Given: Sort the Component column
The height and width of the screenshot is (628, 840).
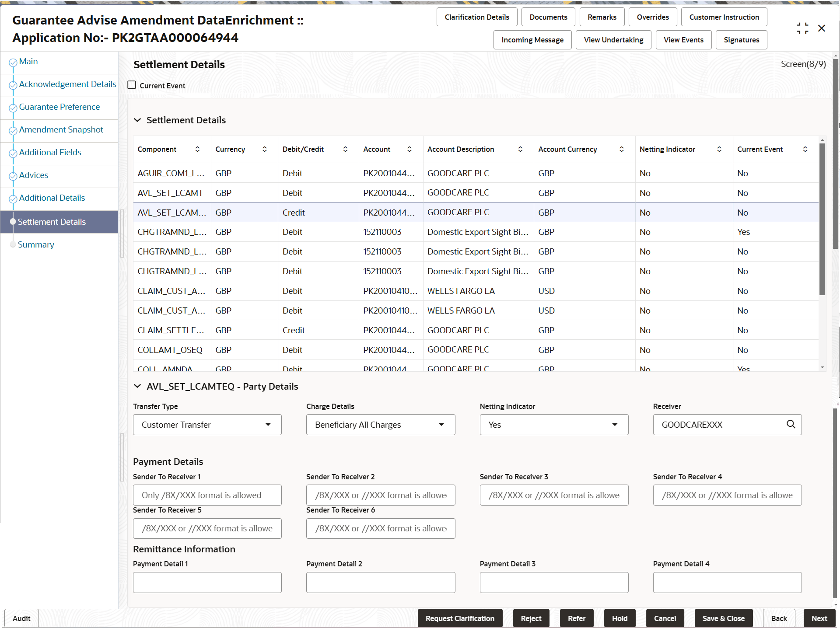Looking at the screenshot, I should tap(197, 149).
